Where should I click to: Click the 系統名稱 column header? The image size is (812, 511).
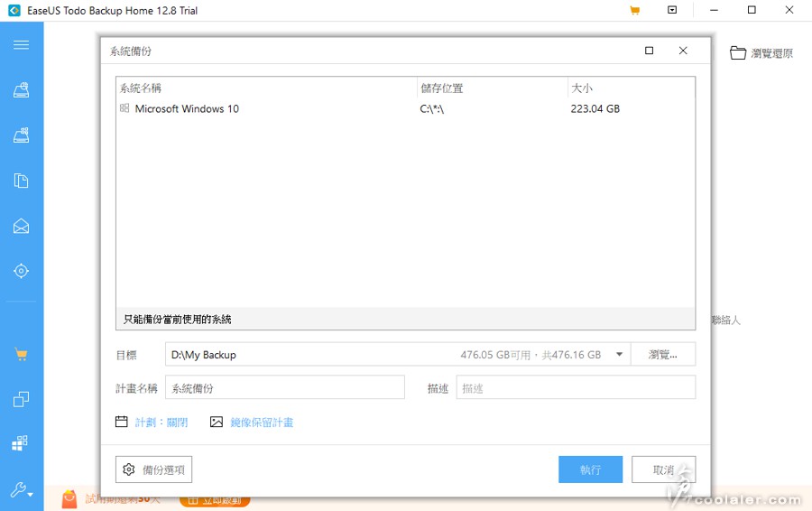pos(267,88)
